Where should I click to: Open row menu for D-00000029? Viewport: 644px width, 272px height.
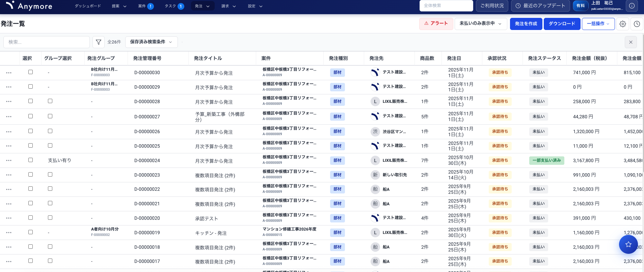[9, 87]
